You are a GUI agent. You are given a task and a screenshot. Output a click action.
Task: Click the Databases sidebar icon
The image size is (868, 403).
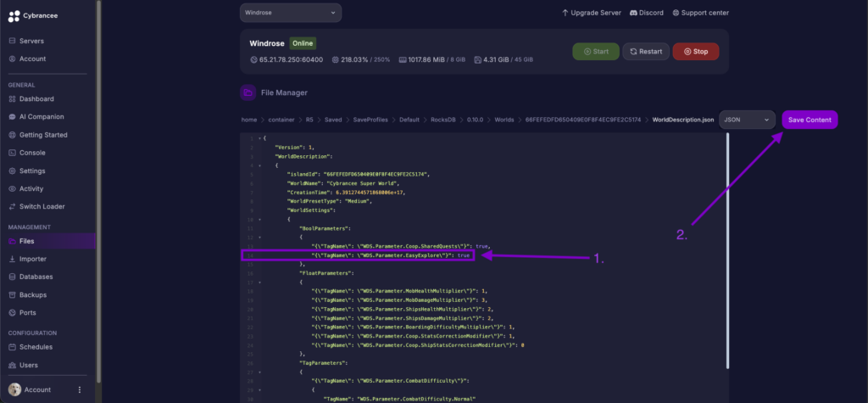click(12, 277)
